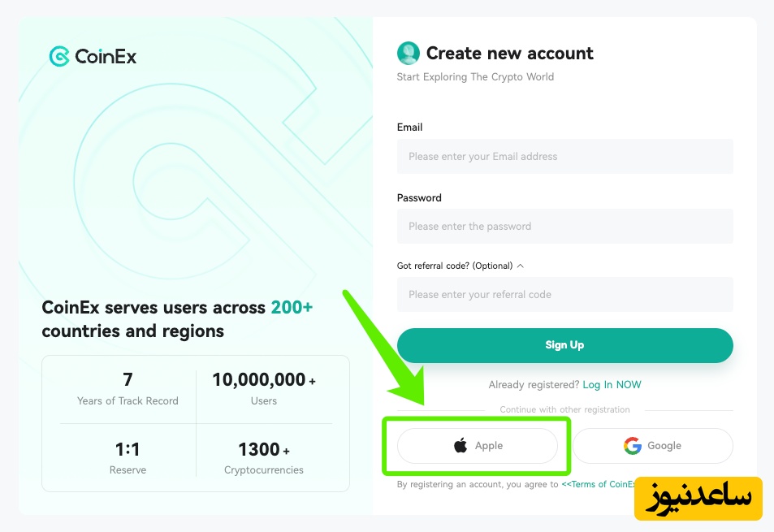Viewport: 774px width, 532px height.
Task: Click the 7 Years of Track Record stat
Action: click(128, 388)
